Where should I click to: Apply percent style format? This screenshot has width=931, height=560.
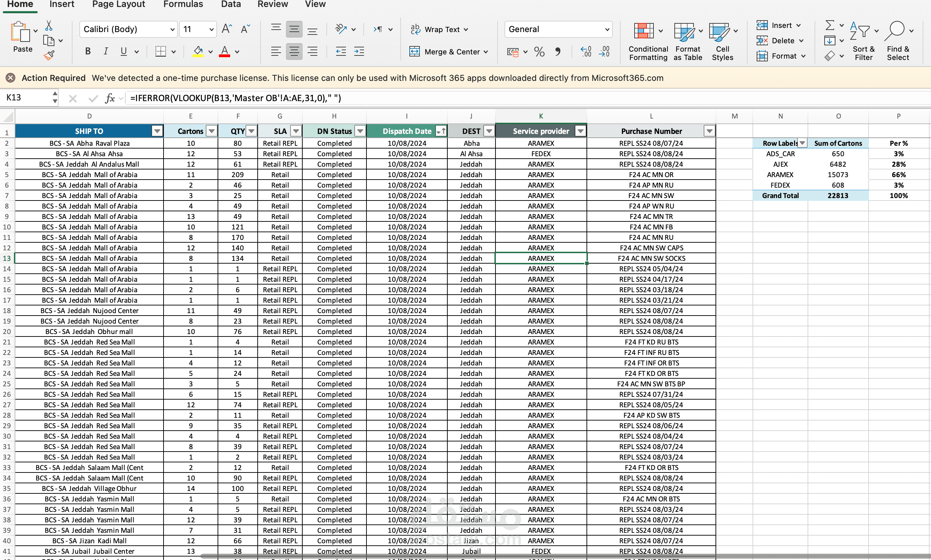coord(539,52)
